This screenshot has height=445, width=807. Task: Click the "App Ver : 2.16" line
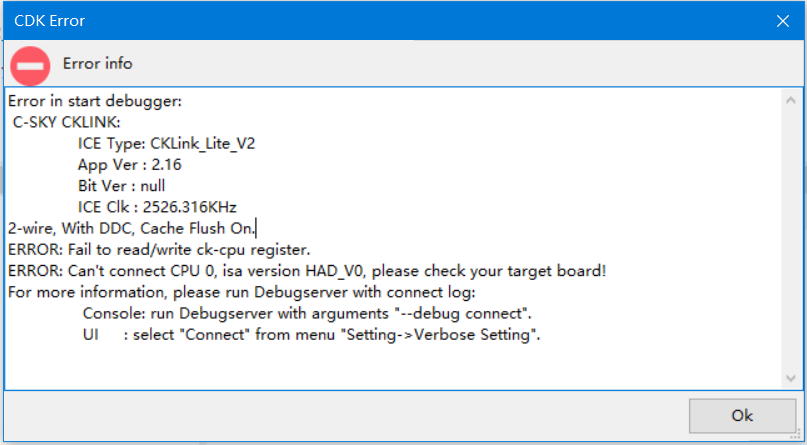[129, 164]
